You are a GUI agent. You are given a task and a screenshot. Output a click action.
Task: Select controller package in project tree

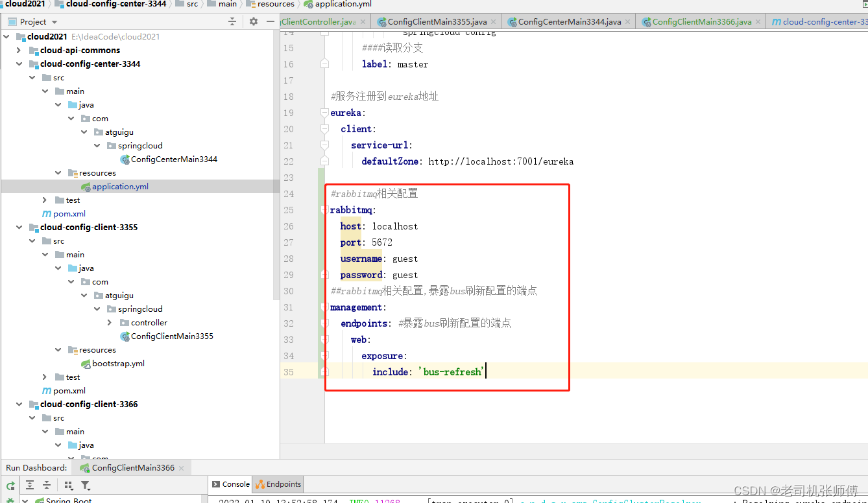pyautogui.click(x=143, y=322)
